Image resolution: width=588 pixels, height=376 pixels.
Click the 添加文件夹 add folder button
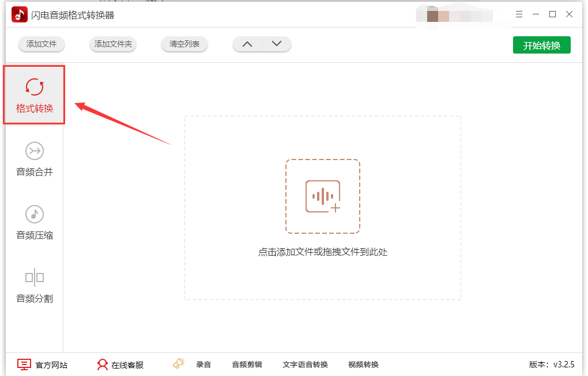coord(112,44)
